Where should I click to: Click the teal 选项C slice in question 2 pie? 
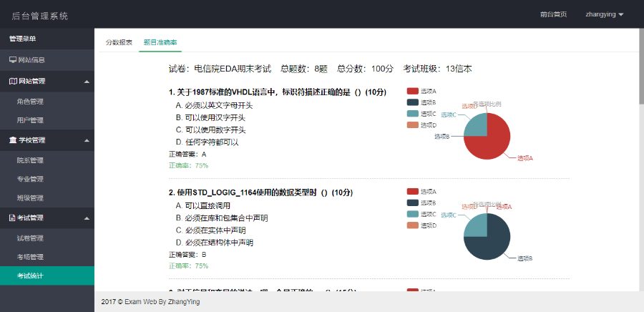(x=478, y=227)
